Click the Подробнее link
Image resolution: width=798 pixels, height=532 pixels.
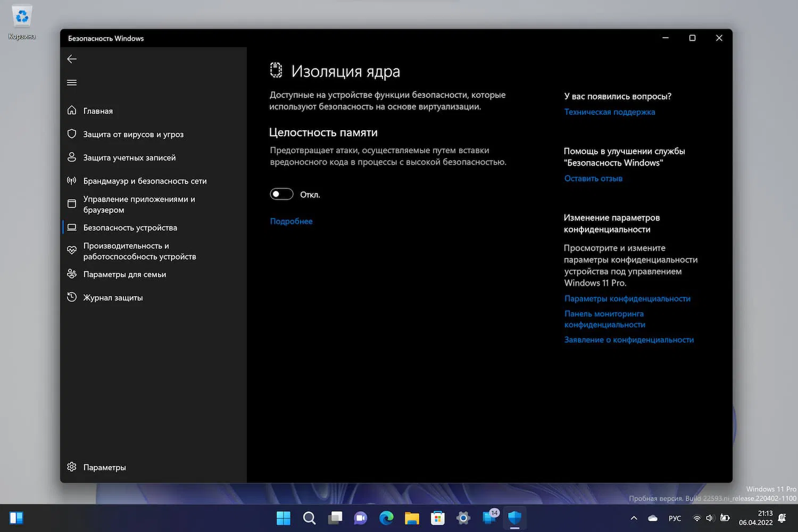pos(291,221)
